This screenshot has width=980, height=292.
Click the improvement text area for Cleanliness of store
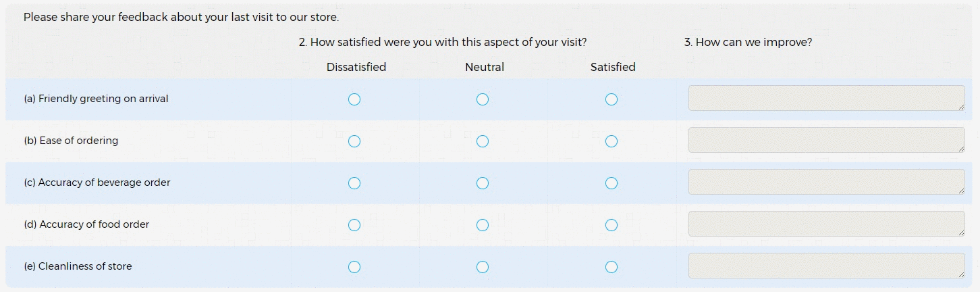coord(826,266)
